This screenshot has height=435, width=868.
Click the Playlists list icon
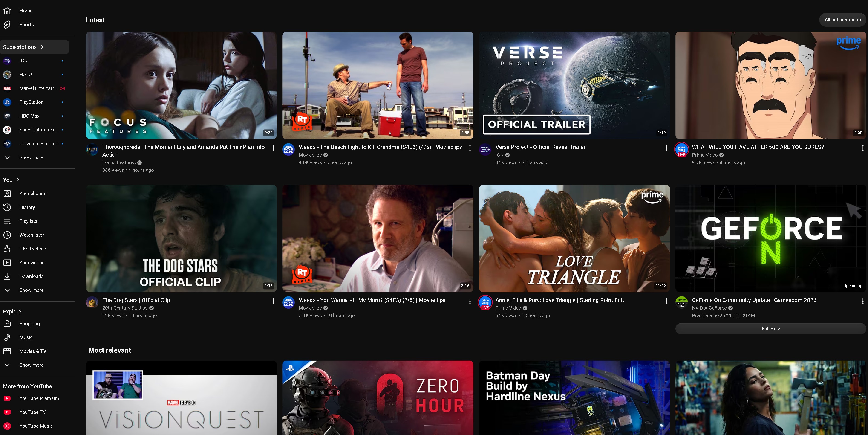pyautogui.click(x=7, y=221)
